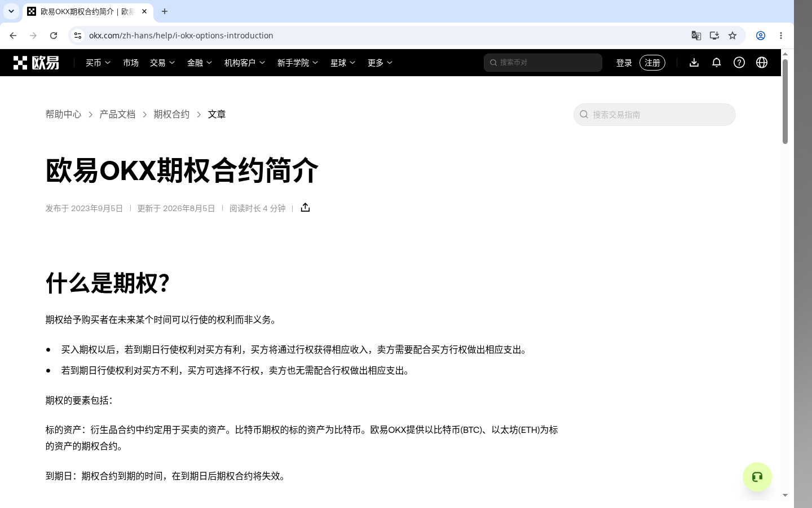Click the browser address bar URL
The width and height of the screenshot is (812, 508).
181,36
